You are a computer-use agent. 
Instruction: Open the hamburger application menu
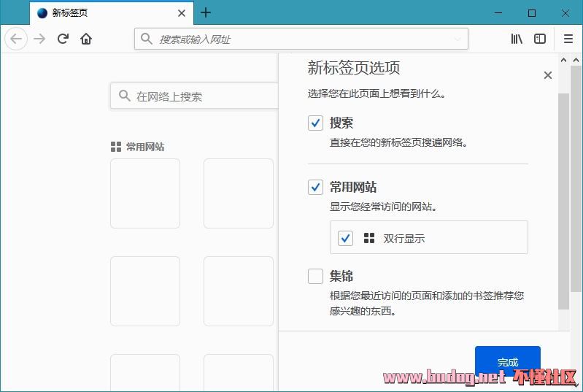pyautogui.click(x=568, y=39)
